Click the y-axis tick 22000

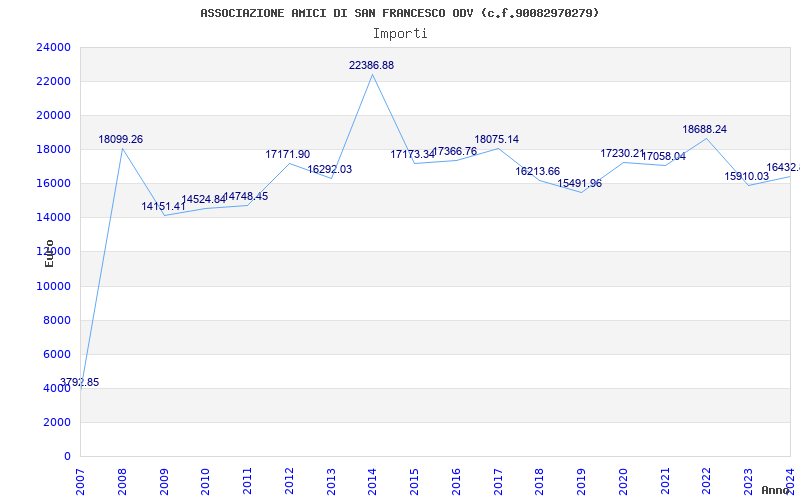54,82
